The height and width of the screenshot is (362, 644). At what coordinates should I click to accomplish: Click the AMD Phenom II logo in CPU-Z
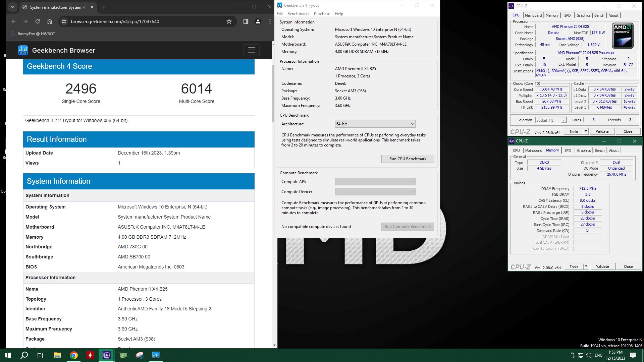[x=623, y=36]
